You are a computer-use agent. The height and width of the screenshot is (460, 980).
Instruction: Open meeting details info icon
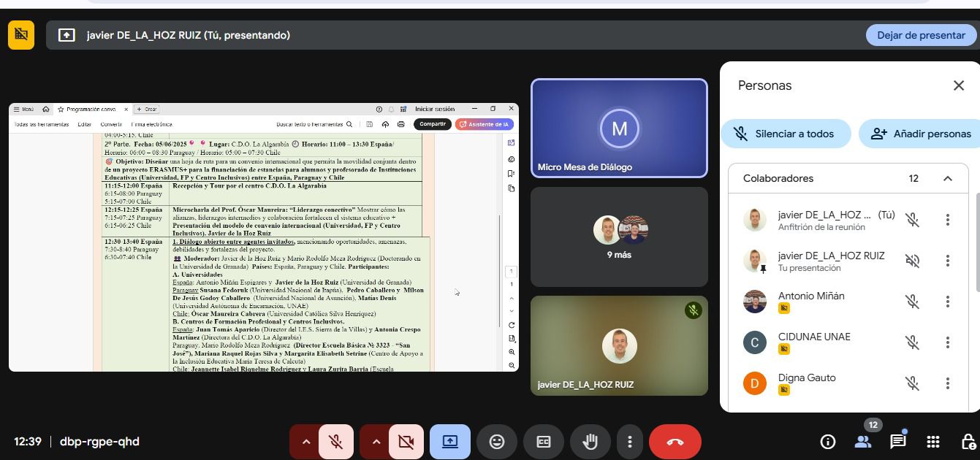(828, 442)
